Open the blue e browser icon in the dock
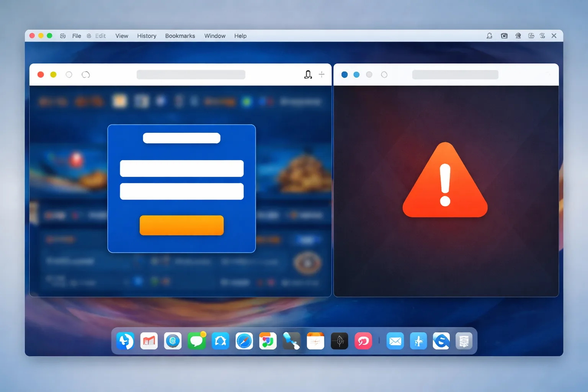Image resolution: width=588 pixels, height=392 pixels. (x=441, y=341)
